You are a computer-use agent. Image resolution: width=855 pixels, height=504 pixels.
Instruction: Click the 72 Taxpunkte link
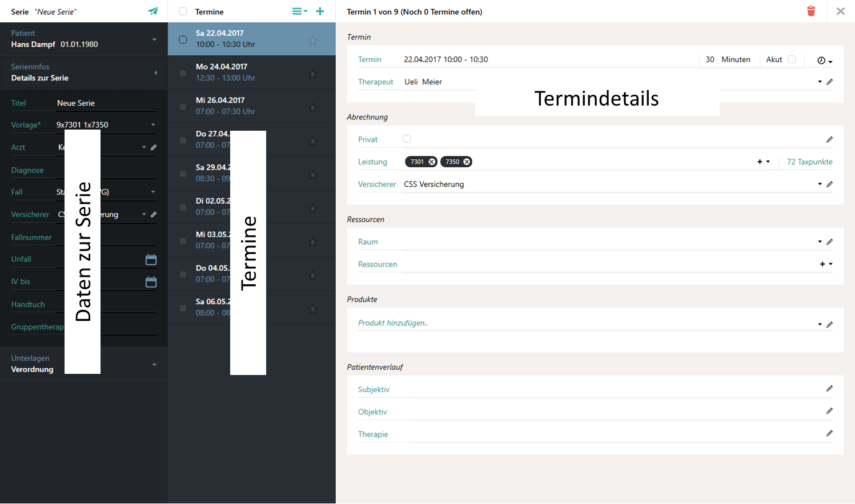pos(809,162)
